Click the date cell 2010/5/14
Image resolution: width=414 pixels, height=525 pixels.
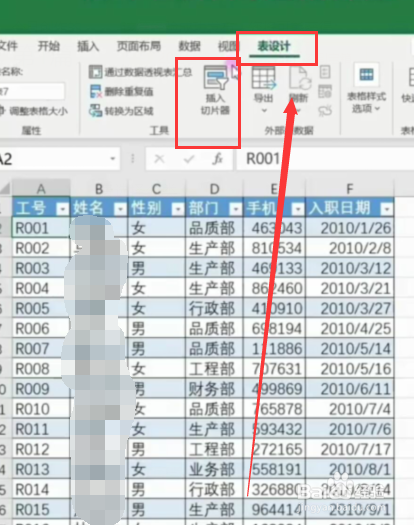pyautogui.click(x=350, y=349)
